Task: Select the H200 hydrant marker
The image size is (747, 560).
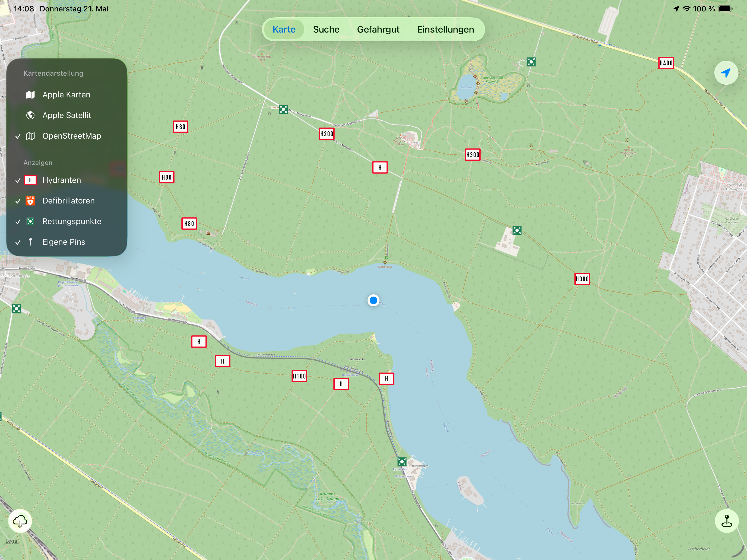Action: pyautogui.click(x=327, y=134)
